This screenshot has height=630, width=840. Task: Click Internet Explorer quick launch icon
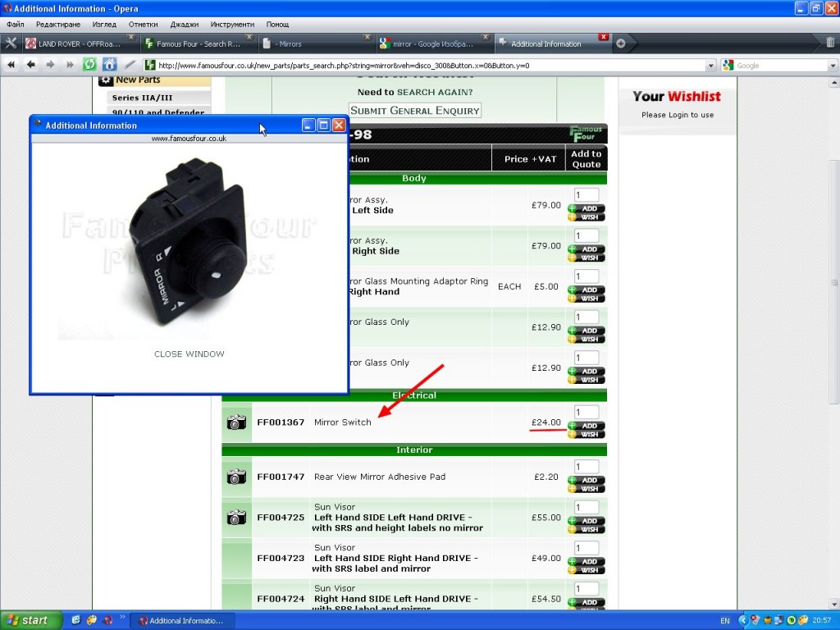(x=75, y=620)
